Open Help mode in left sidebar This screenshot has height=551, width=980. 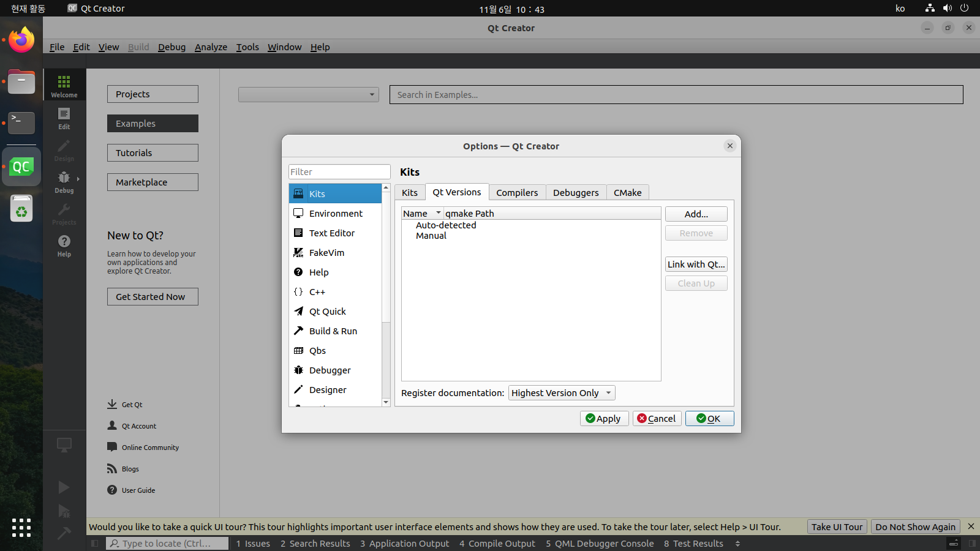(x=64, y=245)
